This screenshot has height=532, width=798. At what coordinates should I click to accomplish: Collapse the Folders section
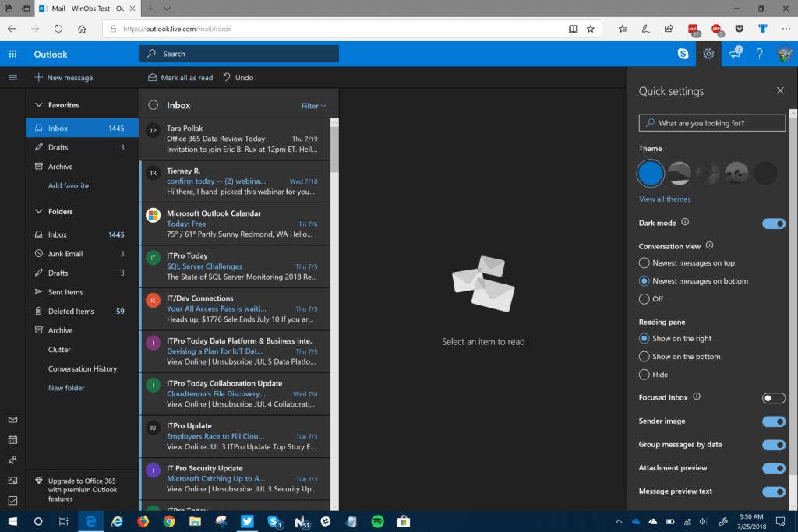tap(38, 211)
